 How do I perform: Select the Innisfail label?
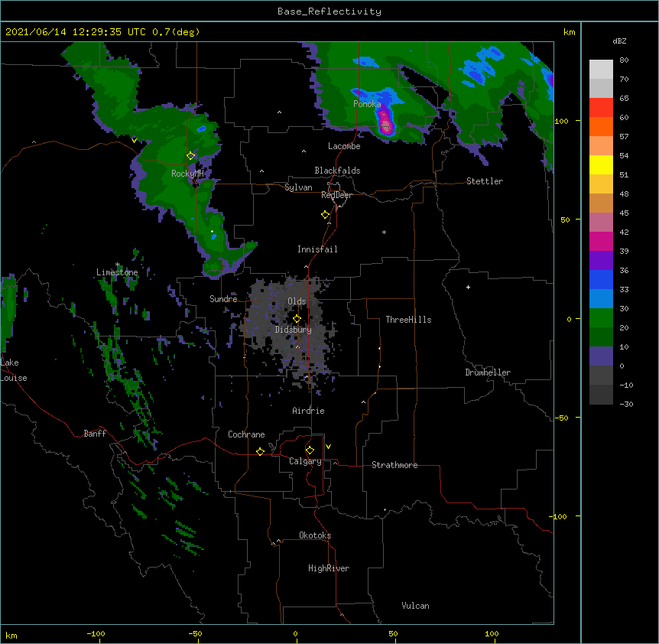click(317, 249)
